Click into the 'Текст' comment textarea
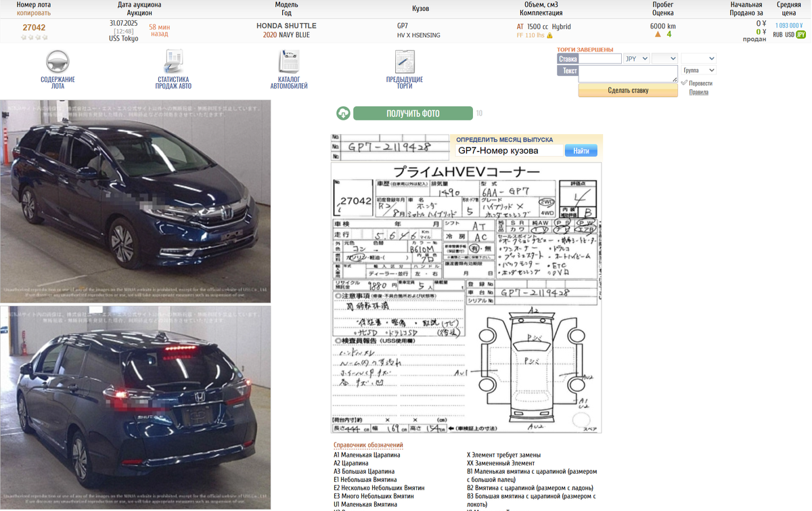Image resolution: width=812 pixels, height=511 pixels. point(628,74)
